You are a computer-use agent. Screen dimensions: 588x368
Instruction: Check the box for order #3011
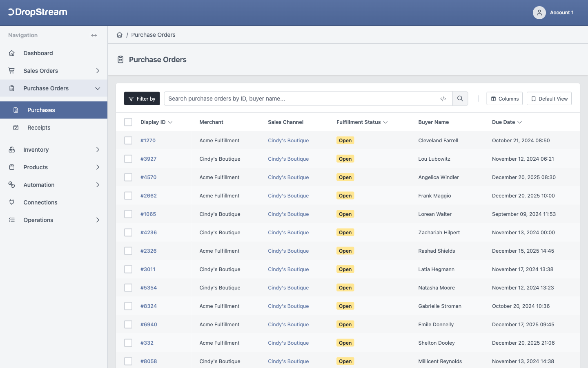(128, 269)
